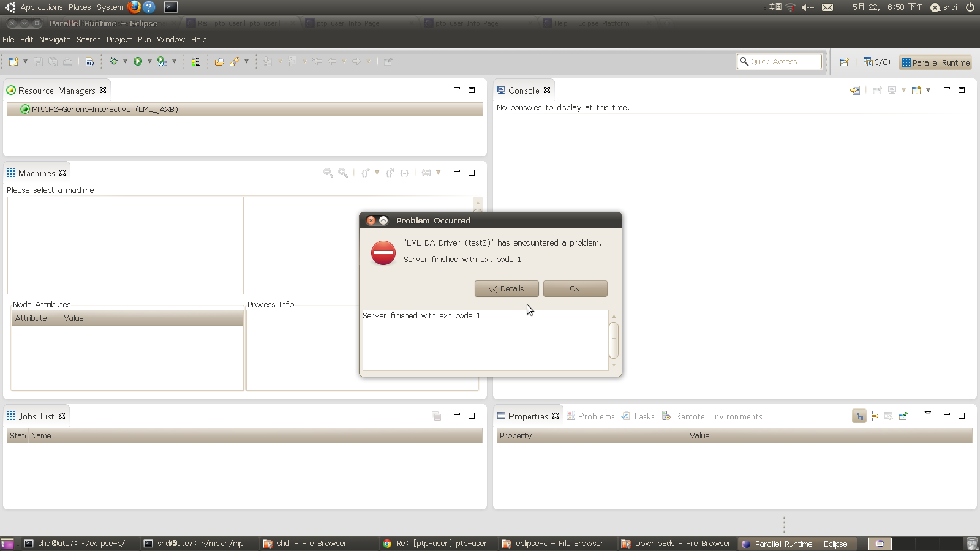The width and height of the screenshot is (980, 551).
Task: Switch to the C/C++ perspective
Action: 879,62
